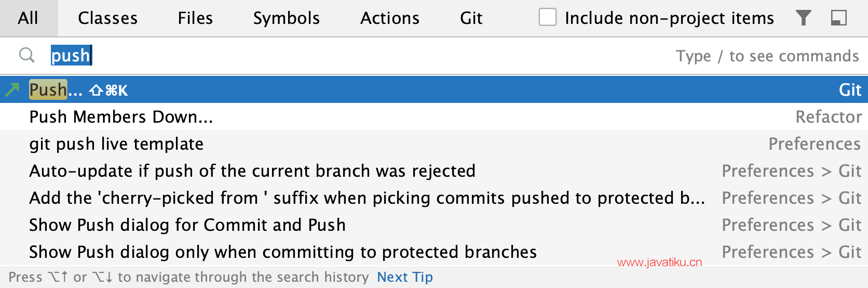Click the green Push arrow icon
This screenshot has height=288, width=868.
pos(12,90)
